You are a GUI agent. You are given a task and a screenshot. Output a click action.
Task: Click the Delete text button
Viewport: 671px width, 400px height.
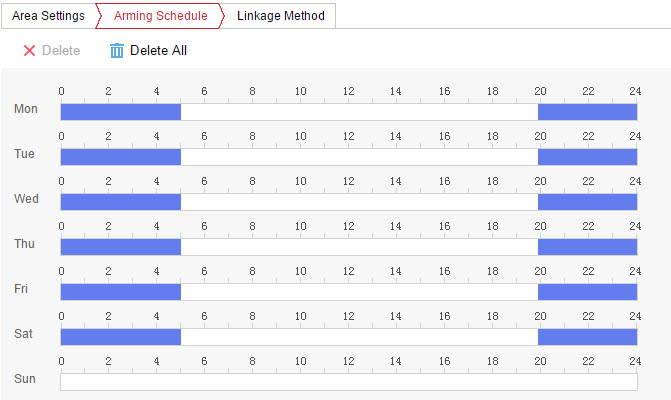[x=61, y=50]
